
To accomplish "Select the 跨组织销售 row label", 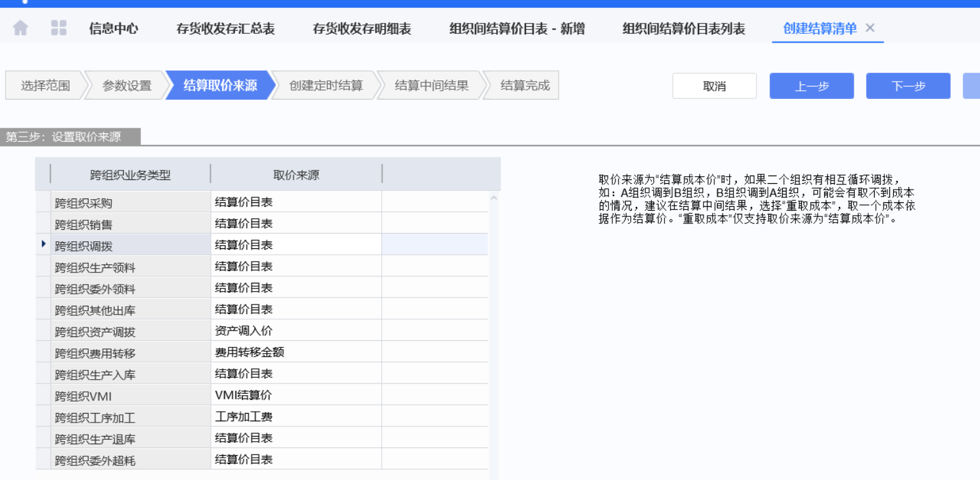I will coord(131,223).
